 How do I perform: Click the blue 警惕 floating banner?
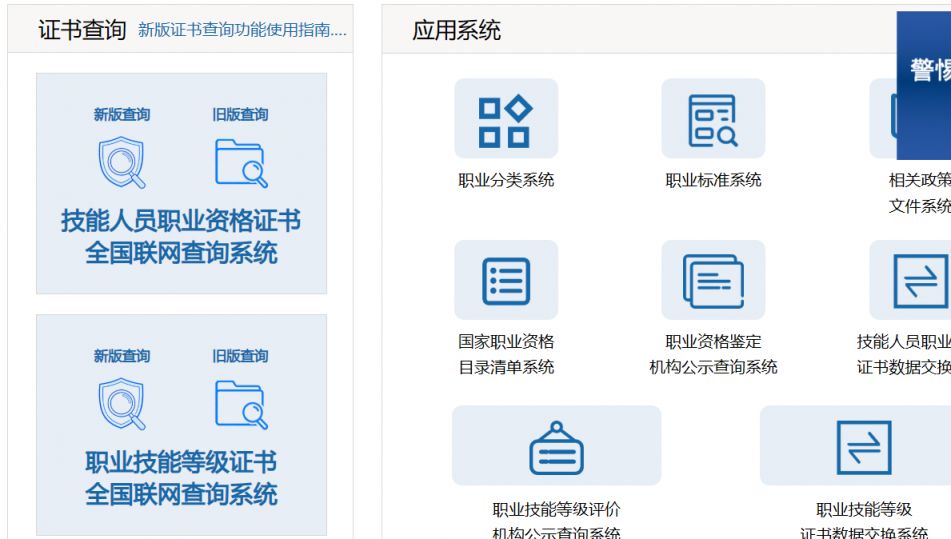pyautogui.click(x=924, y=85)
